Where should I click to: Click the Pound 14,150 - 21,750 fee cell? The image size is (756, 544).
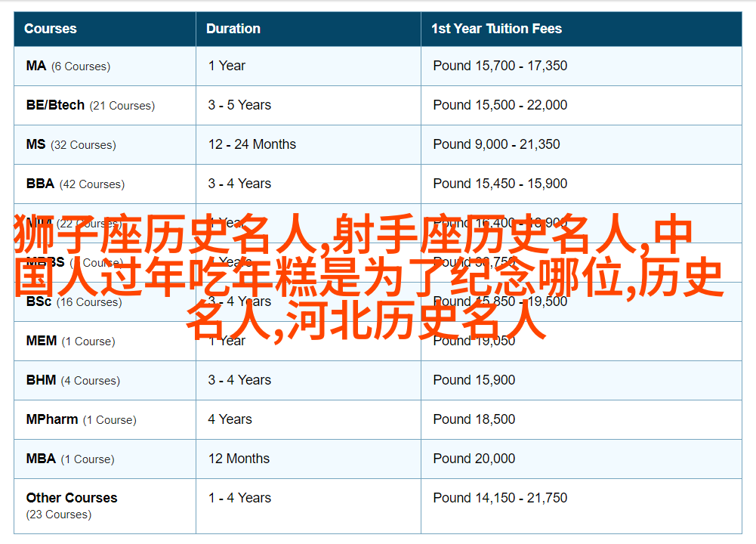pos(500,498)
